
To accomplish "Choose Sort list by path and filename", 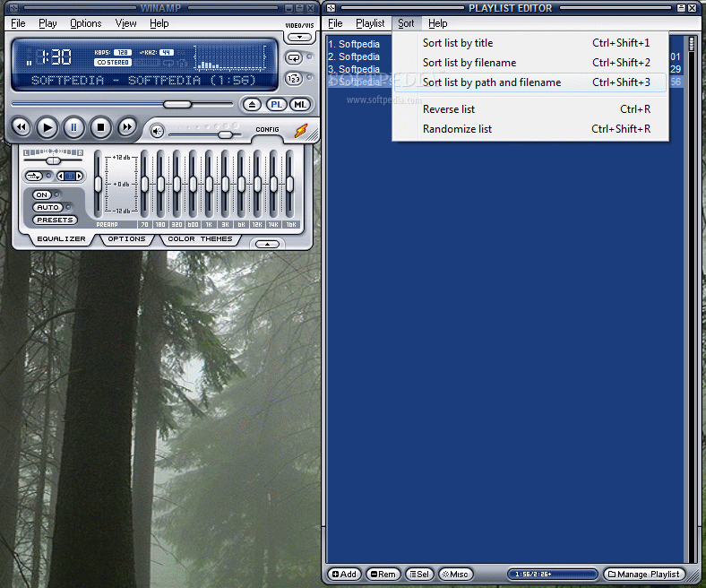I will coord(530,82).
